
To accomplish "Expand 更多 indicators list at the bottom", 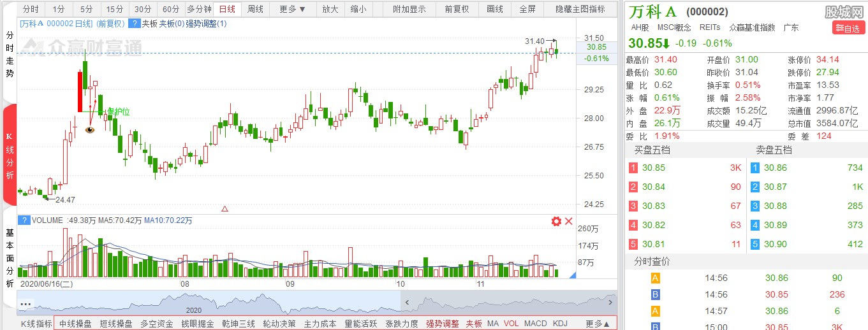I will (x=597, y=324).
